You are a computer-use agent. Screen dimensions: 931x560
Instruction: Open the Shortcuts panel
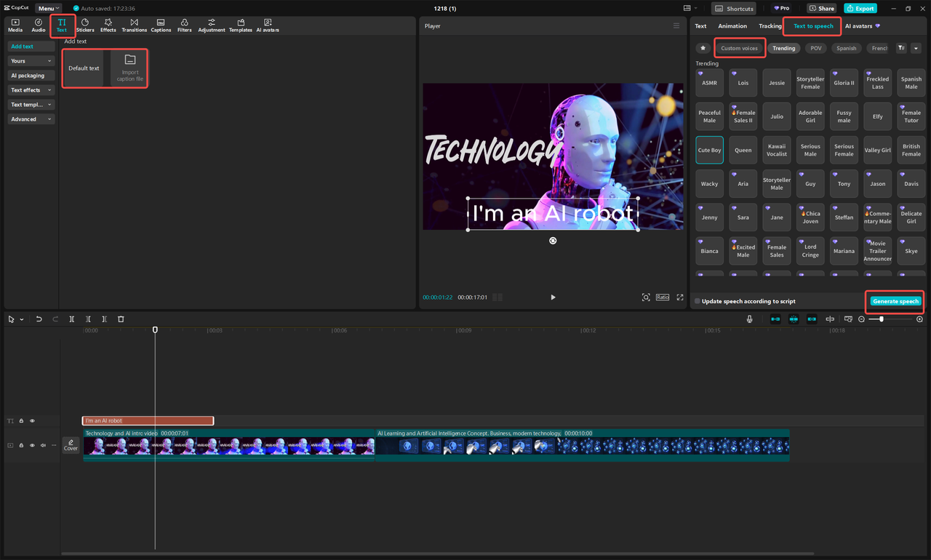734,8
